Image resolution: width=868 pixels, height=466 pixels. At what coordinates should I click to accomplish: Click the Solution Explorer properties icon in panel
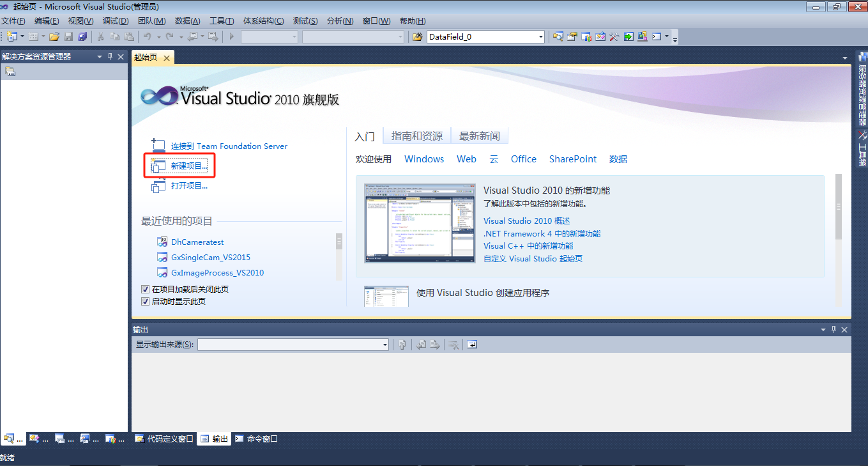click(10, 72)
